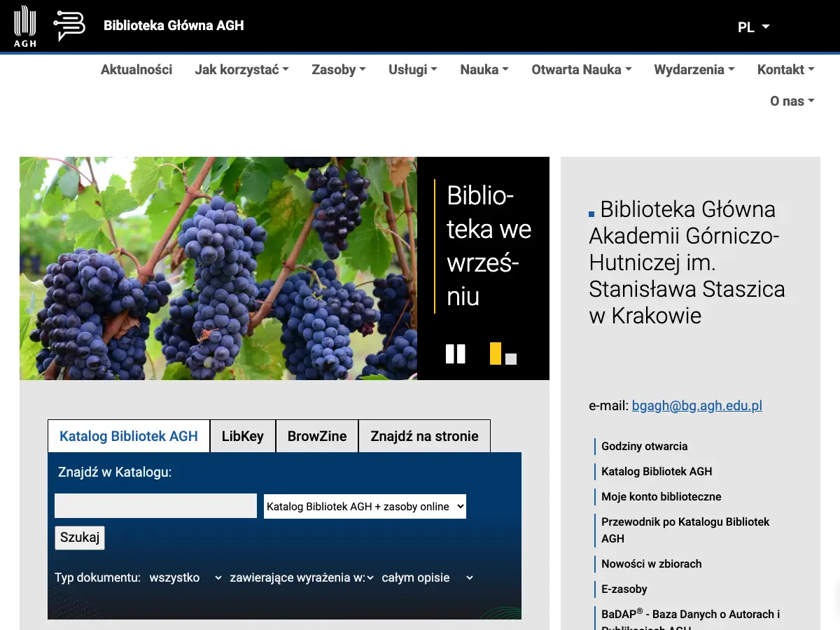
Task: Expand the Zasoby menu
Action: pos(339,69)
